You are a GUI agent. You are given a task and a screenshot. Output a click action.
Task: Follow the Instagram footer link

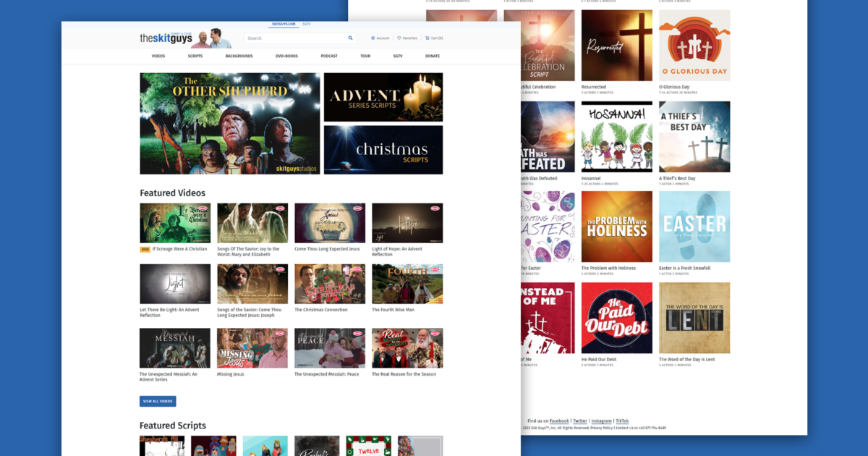click(601, 421)
